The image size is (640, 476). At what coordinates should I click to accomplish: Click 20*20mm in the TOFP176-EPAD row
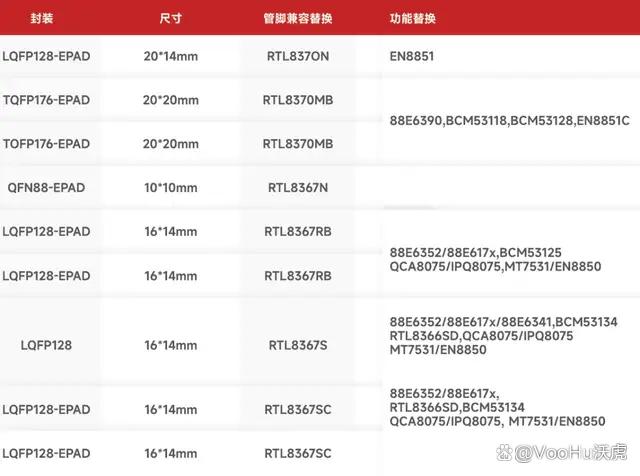coord(171,144)
